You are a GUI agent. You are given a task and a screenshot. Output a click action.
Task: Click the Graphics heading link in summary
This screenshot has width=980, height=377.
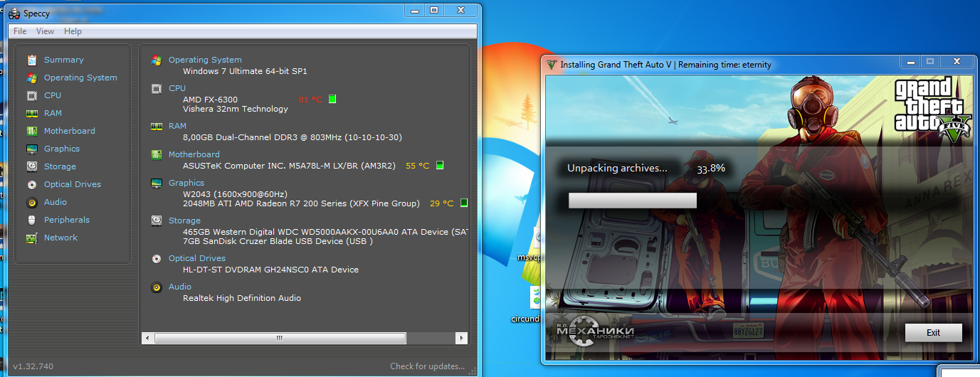tap(186, 183)
